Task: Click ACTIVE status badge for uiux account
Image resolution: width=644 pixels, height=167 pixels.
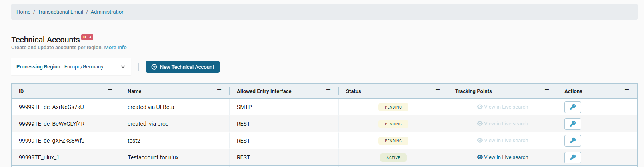Action: click(393, 158)
